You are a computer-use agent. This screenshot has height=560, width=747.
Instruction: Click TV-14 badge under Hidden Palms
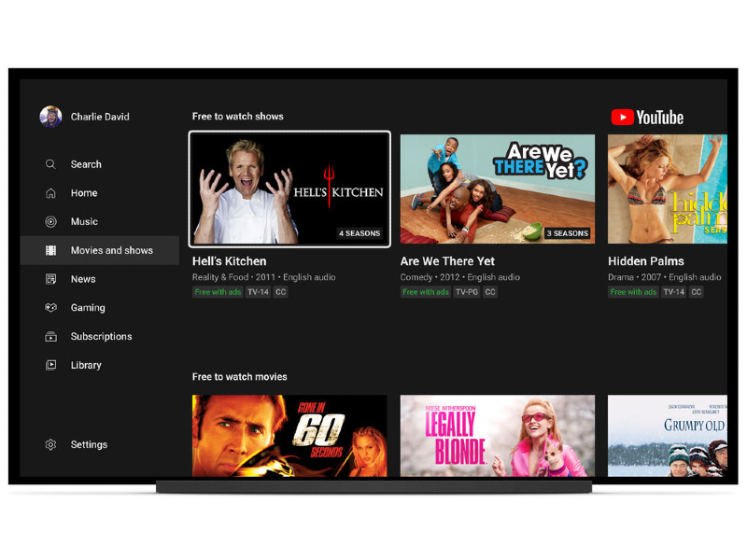coord(673,292)
